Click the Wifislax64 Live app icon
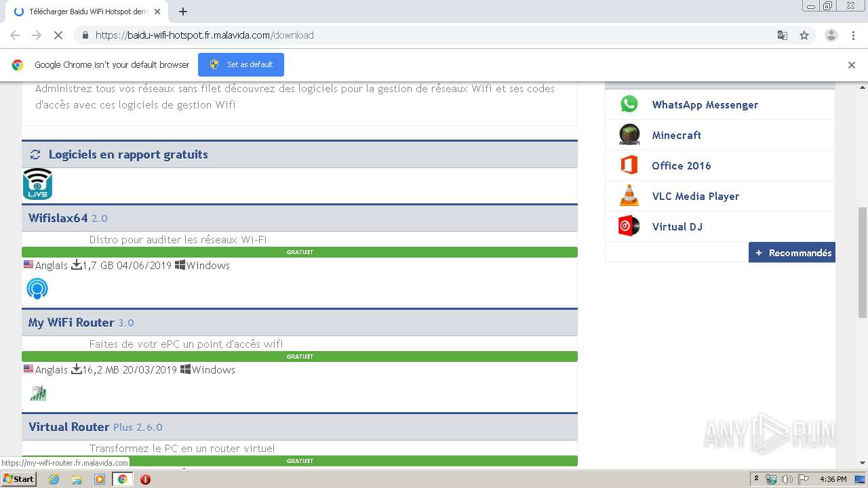Screen dimensions: 868x488 pyautogui.click(x=37, y=184)
